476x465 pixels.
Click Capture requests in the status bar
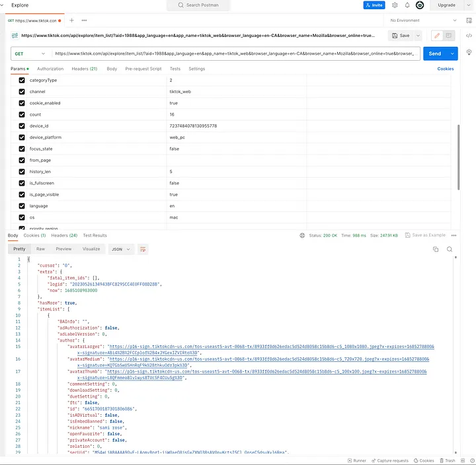(x=390, y=460)
